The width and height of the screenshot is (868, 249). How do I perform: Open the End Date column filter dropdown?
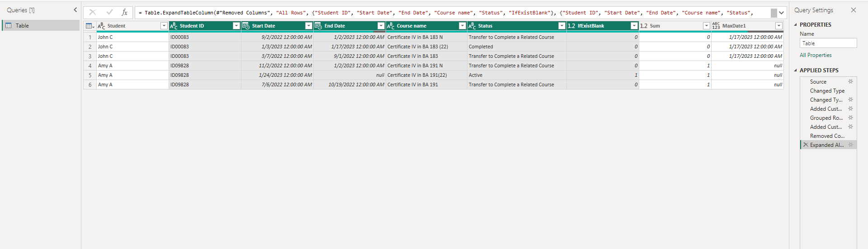pyautogui.click(x=381, y=26)
